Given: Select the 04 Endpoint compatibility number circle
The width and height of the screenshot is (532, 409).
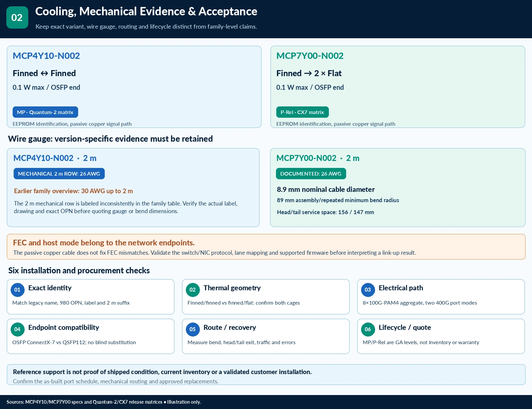Looking at the screenshot, I should [x=18, y=329].
